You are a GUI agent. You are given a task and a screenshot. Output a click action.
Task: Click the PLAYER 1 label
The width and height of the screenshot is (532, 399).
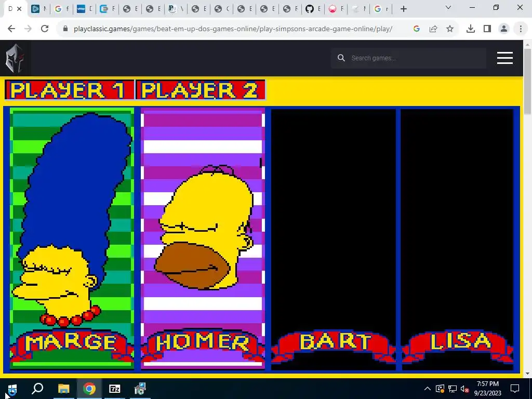tap(69, 90)
